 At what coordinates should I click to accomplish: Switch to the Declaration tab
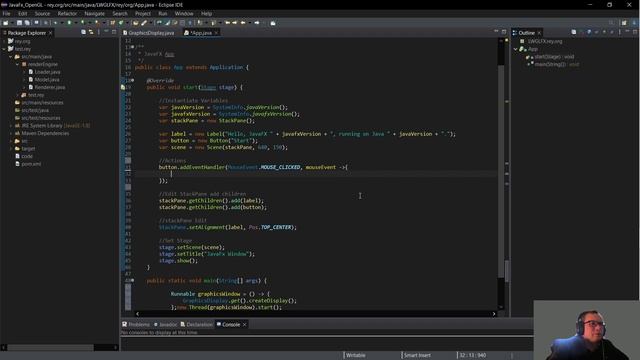[x=197, y=324]
